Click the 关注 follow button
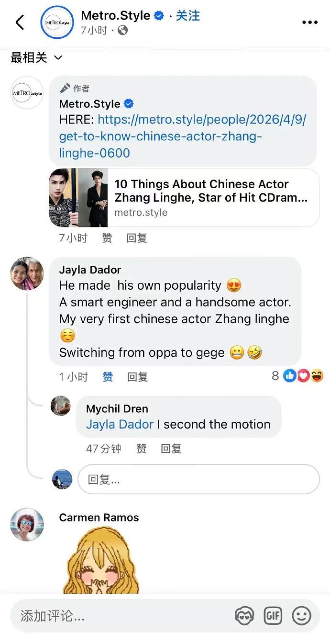 click(x=187, y=15)
